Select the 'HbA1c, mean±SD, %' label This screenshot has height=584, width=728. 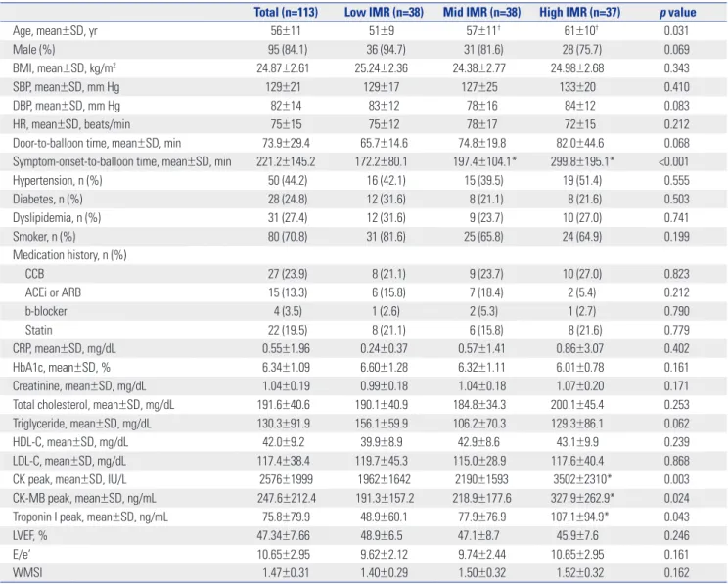[x=62, y=367]
